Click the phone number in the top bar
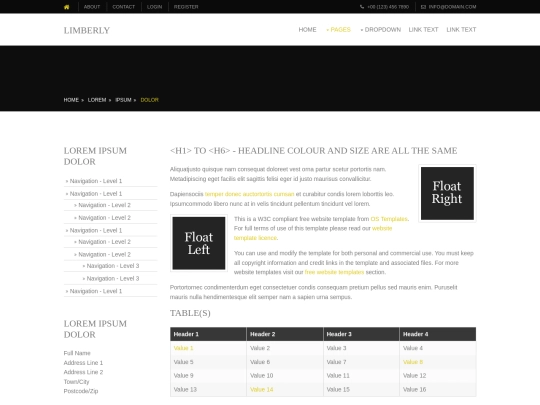This screenshot has width=540, height=405. click(388, 7)
